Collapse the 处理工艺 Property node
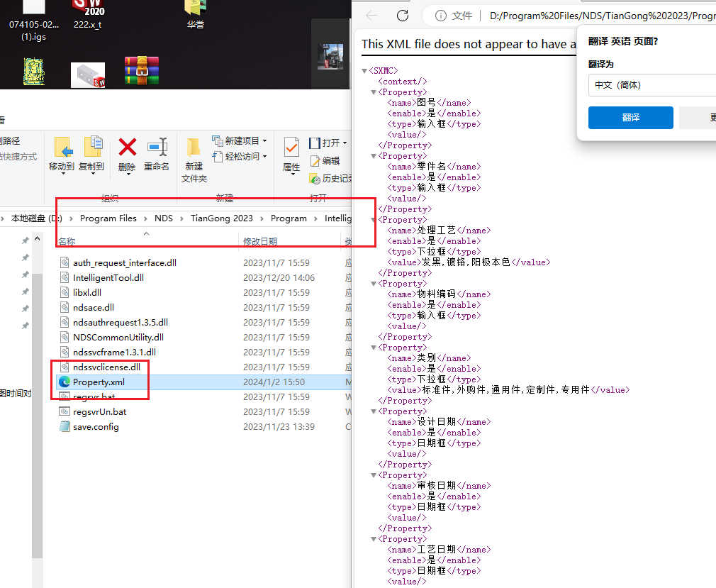Screen dimensions: 716x588 pyautogui.click(x=374, y=220)
